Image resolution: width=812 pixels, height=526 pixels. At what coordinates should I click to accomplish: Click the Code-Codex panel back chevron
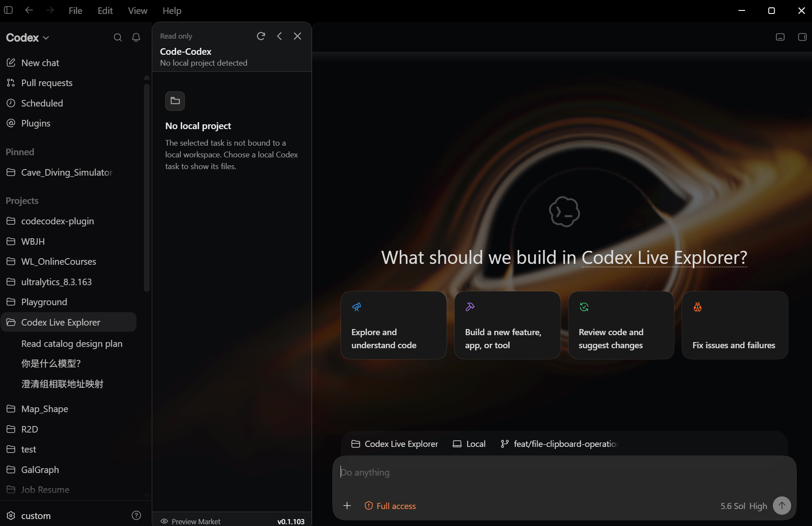coord(280,36)
